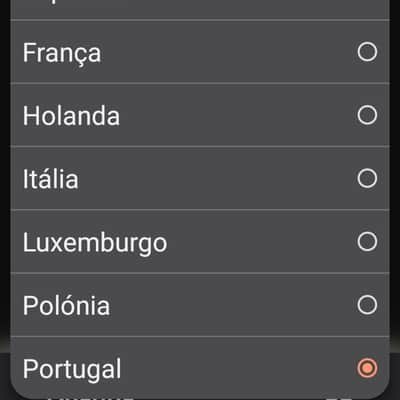Viewport: 400px width, 400px height.
Task: Select the Holanda radio button
Action: 367,115
